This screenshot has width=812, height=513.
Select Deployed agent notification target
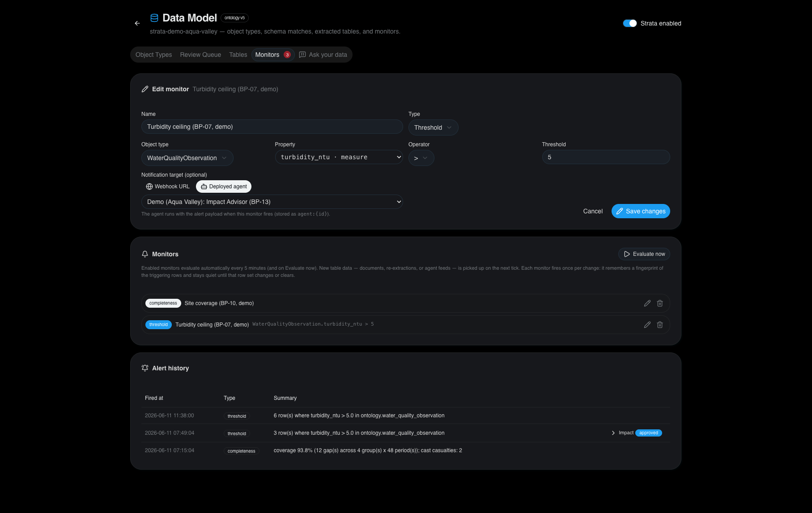point(224,187)
